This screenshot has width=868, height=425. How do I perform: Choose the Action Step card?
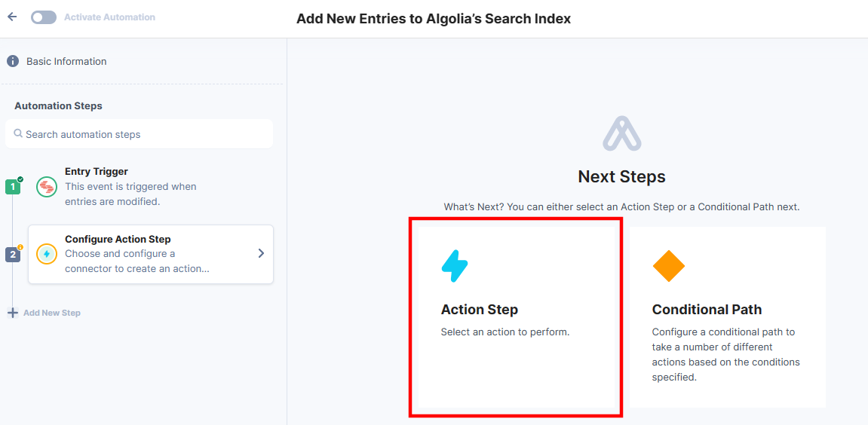pos(516,317)
